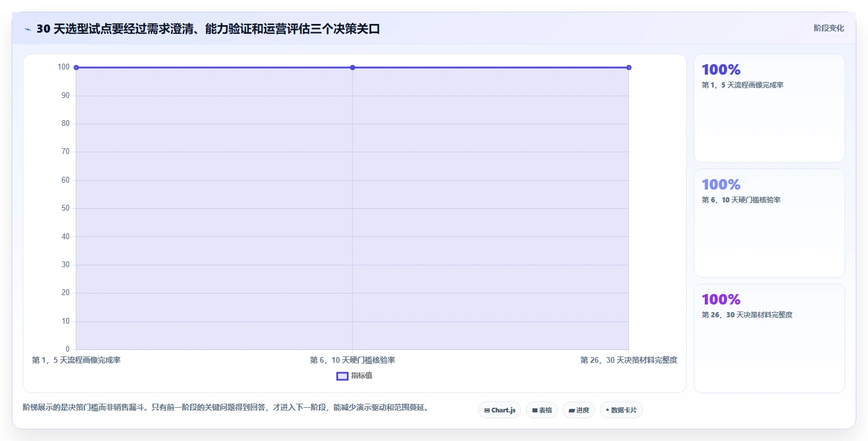This screenshot has height=441, width=868.
Task: Click the y-axis tick value 60
Action: pyautogui.click(x=66, y=180)
